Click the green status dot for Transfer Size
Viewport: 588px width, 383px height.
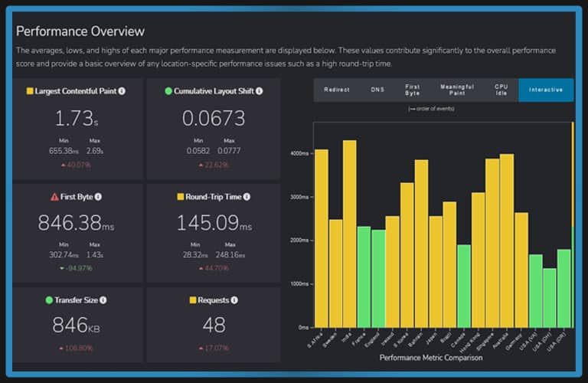49,300
